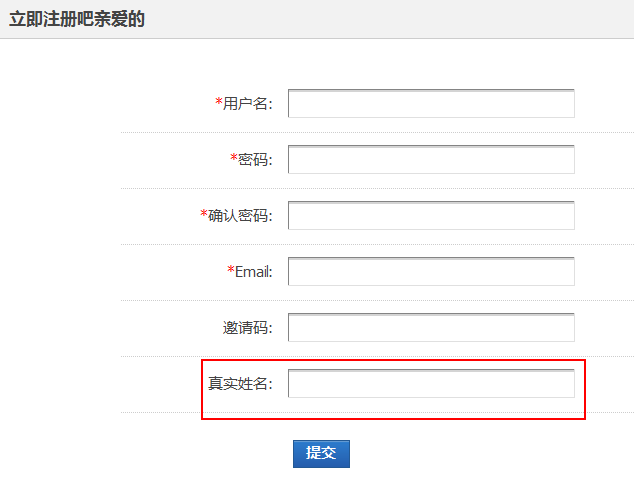Click the Email label text
Image resolution: width=634 pixels, height=484 pixels.
tap(254, 272)
